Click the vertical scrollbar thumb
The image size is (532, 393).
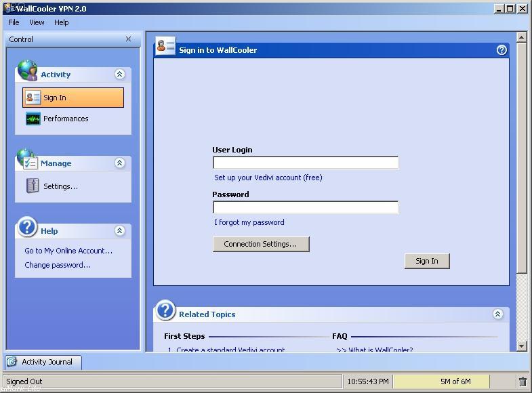(x=522, y=158)
